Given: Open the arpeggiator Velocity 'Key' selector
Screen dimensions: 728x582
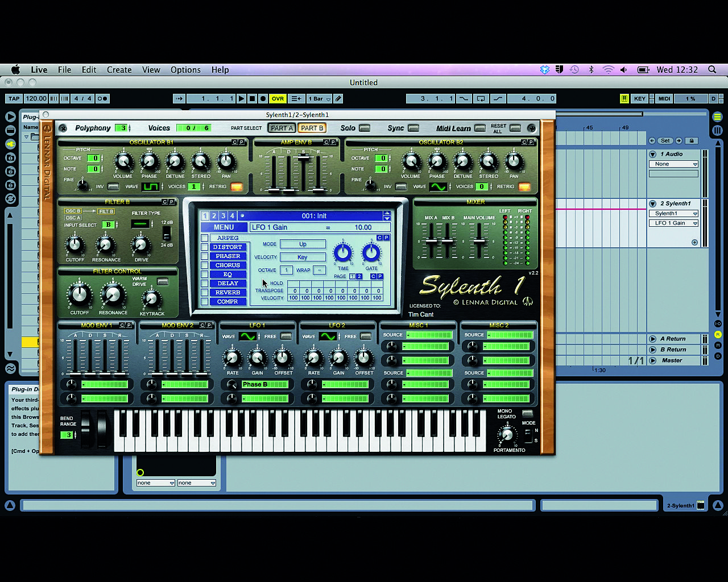Looking at the screenshot, I should (x=303, y=257).
